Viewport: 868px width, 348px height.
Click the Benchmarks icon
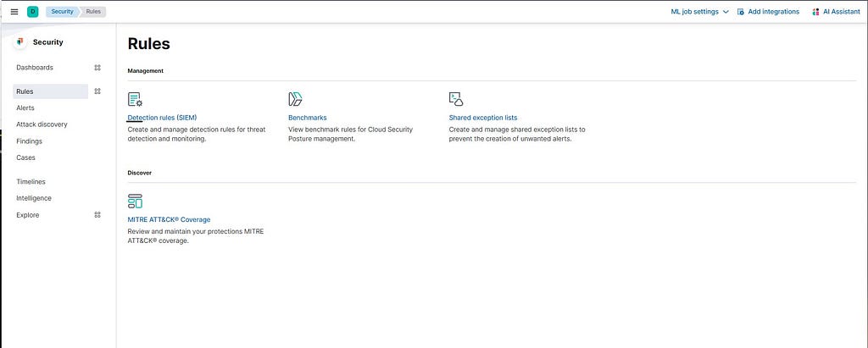tap(295, 100)
